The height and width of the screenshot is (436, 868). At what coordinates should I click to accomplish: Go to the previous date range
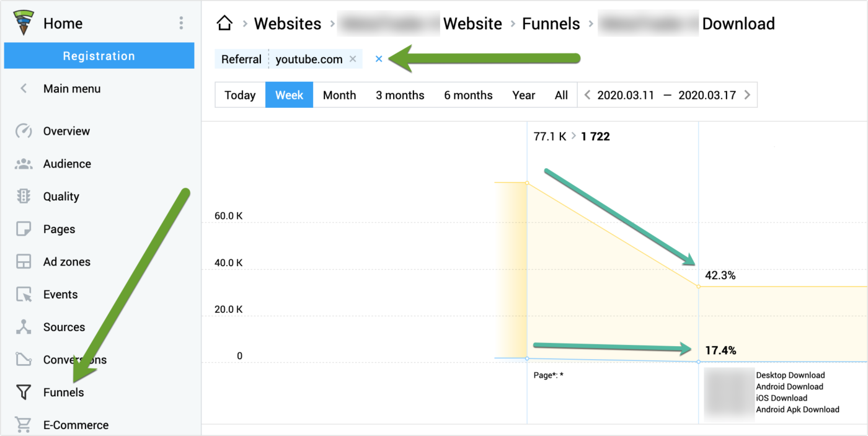[x=587, y=95]
